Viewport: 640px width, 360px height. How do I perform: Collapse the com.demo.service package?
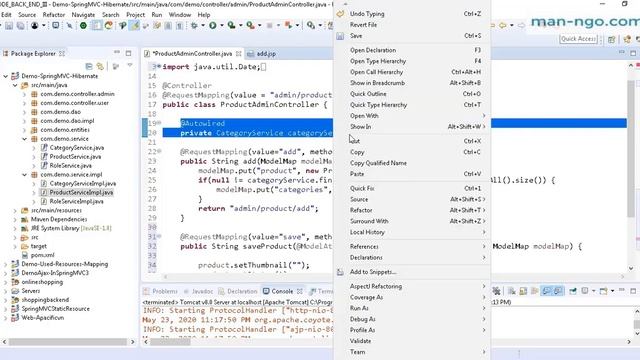[24, 139]
